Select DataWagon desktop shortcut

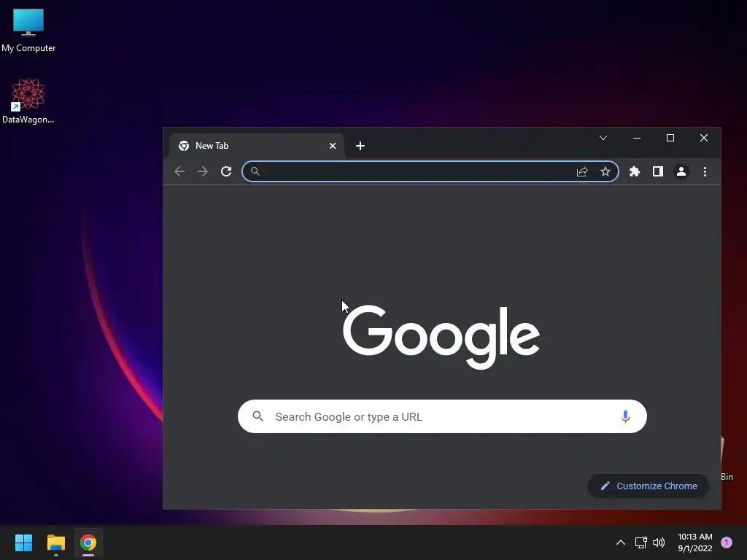tap(28, 101)
